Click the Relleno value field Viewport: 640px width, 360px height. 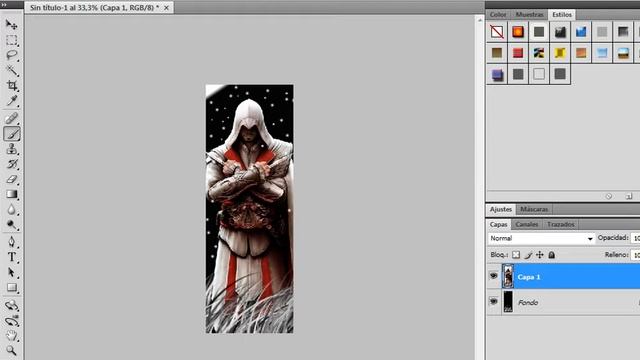click(636, 255)
